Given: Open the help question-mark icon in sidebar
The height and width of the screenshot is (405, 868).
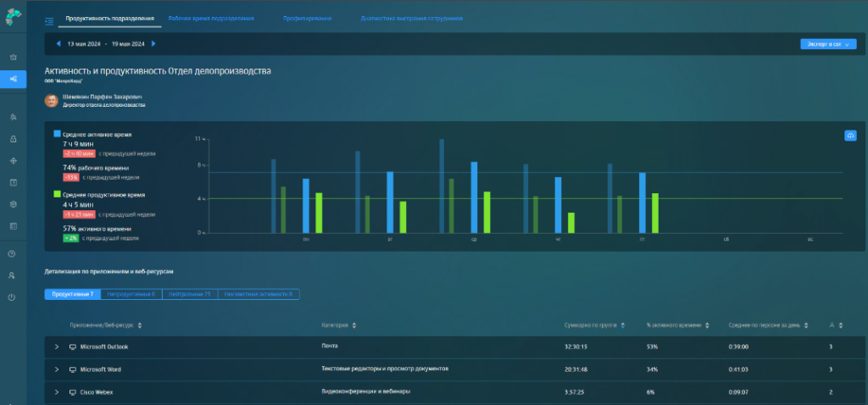Looking at the screenshot, I should (x=13, y=253).
